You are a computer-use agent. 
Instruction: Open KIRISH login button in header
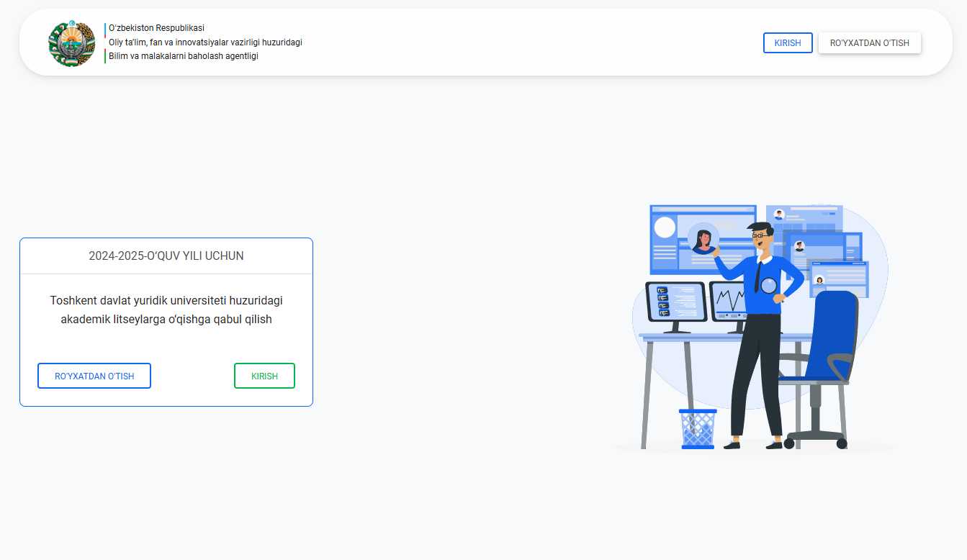(788, 43)
